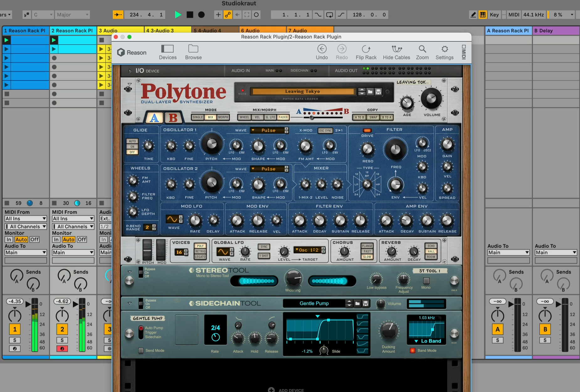Tick the Send Mode checkbox
Image resolution: width=580 pixels, height=392 pixels.
(x=141, y=351)
